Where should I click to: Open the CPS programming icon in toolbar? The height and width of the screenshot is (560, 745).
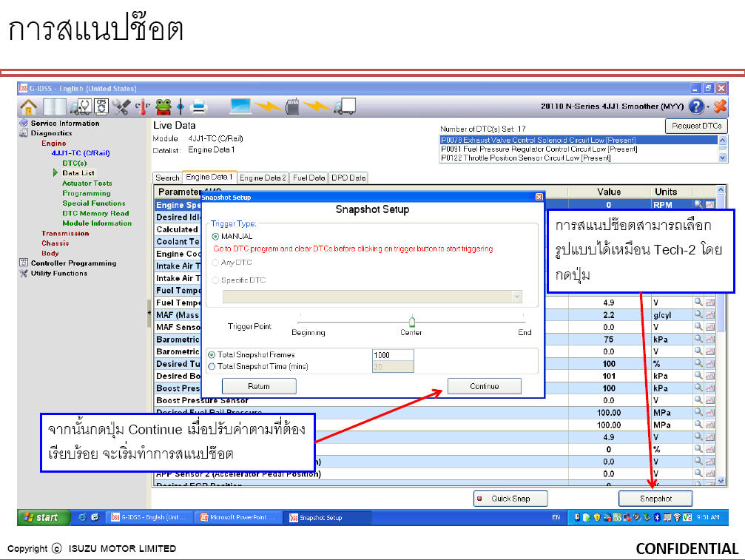pyautogui.click(x=101, y=107)
